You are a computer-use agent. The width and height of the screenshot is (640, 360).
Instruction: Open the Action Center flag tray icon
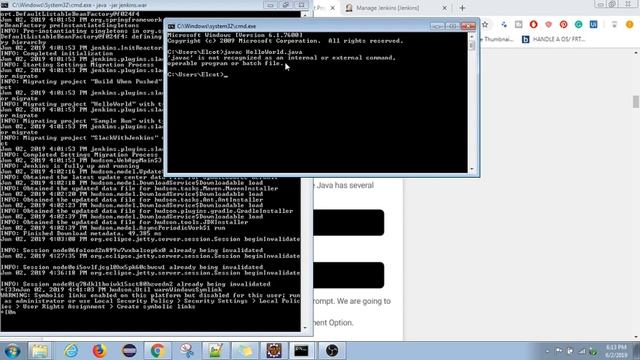tap(559, 351)
